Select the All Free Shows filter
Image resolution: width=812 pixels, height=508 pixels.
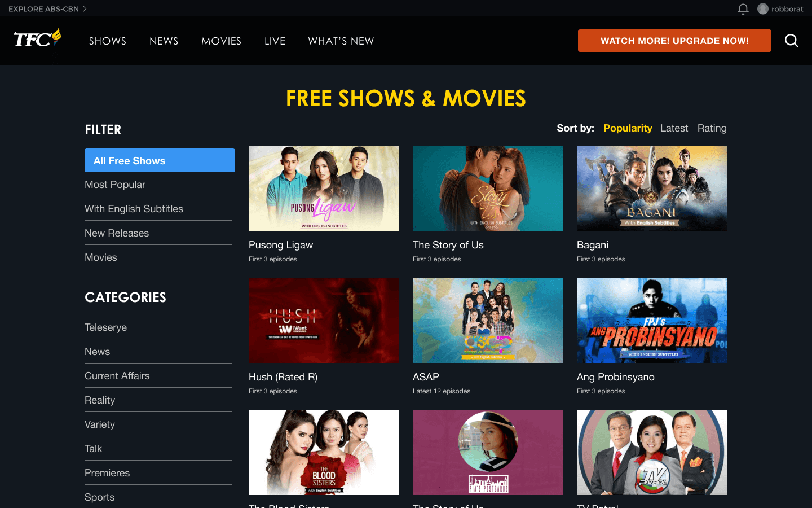pos(160,160)
